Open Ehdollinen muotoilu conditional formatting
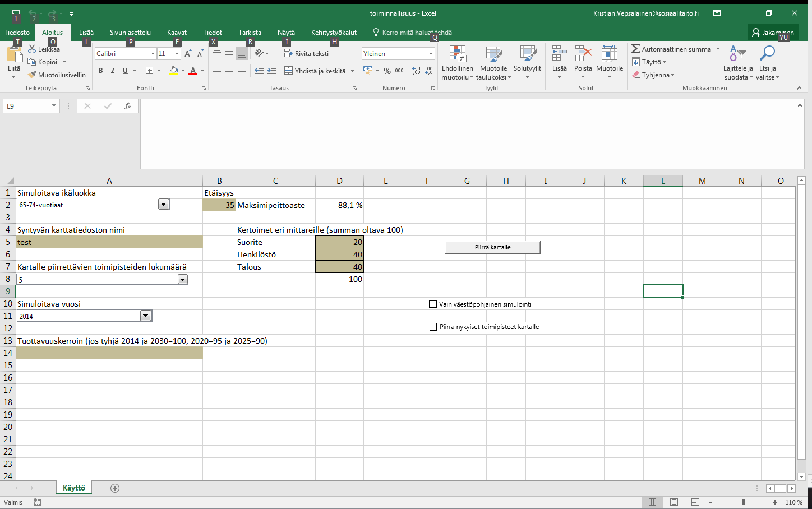The image size is (812, 509). coord(458,63)
